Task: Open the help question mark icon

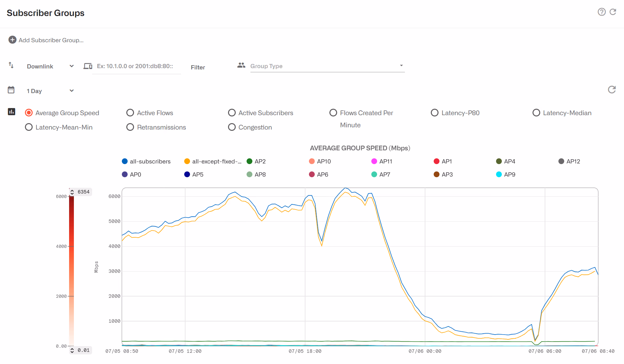Action: [602, 12]
